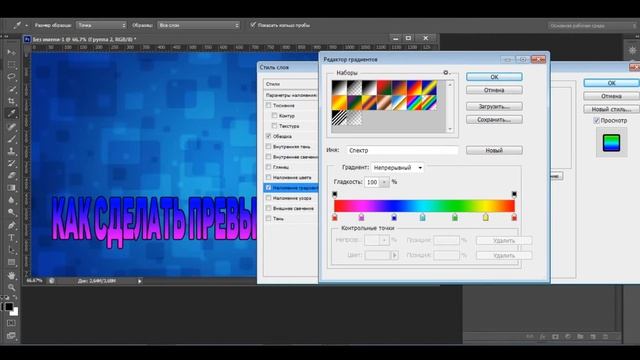Viewport: 640px width, 360px height.
Task: Select the Path Selection tool
Action: [x=11, y=250]
